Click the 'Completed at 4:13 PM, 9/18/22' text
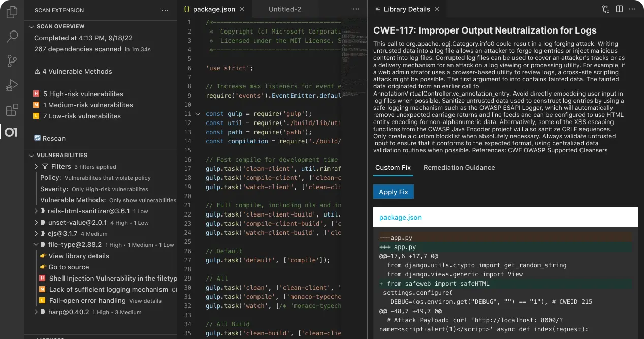Screen dimensions: 644x339 pos(84,38)
